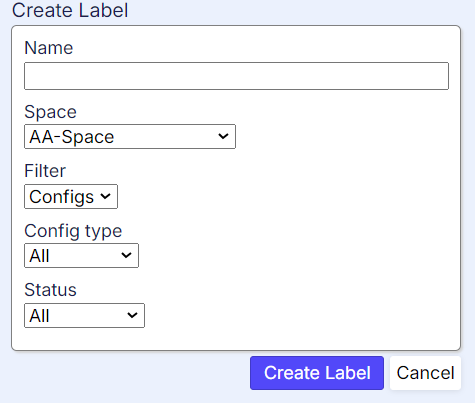The height and width of the screenshot is (403, 475).
Task: Select the AA-Space value text
Action: 72,137
